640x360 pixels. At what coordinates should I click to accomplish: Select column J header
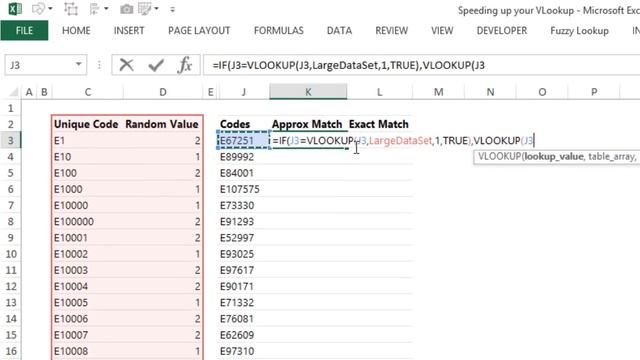(x=244, y=92)
